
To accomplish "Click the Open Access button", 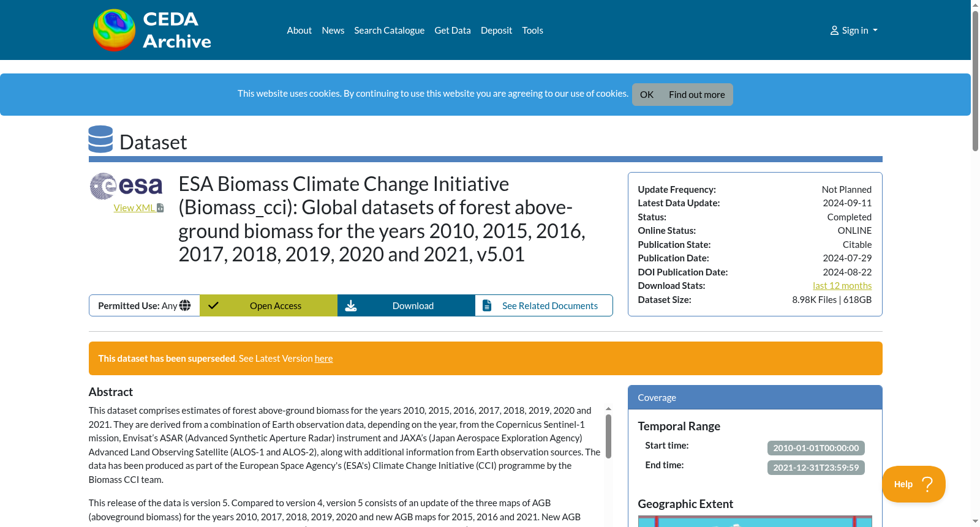I will click(x=268, y=305).
